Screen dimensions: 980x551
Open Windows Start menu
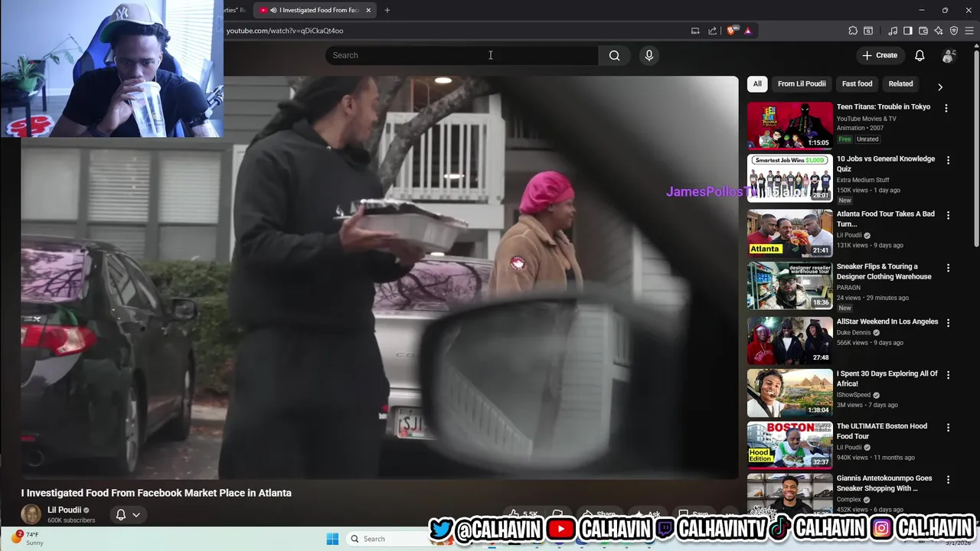pos(332,539)
